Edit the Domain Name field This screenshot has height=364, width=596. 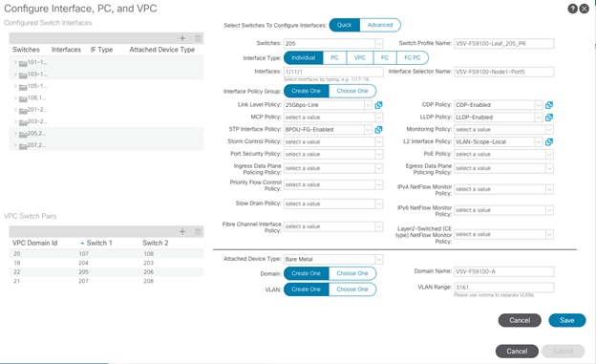503,271
